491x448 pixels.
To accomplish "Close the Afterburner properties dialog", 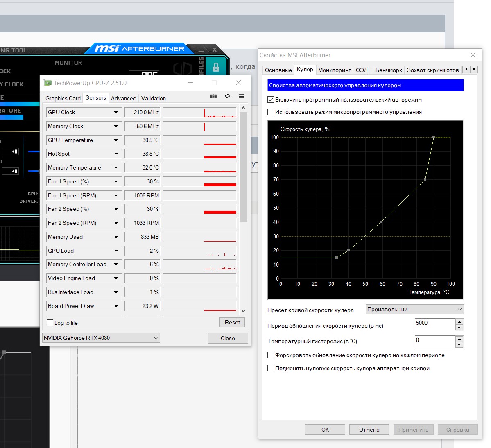I will click(x=473, y=55).
